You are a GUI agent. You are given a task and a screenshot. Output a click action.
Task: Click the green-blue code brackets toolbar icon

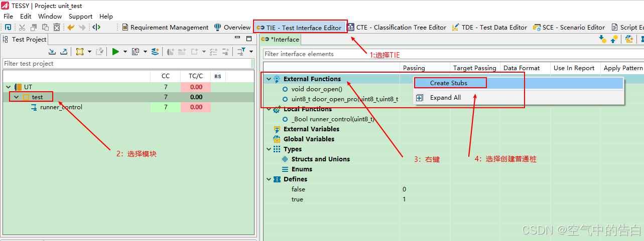click(96, 28)
